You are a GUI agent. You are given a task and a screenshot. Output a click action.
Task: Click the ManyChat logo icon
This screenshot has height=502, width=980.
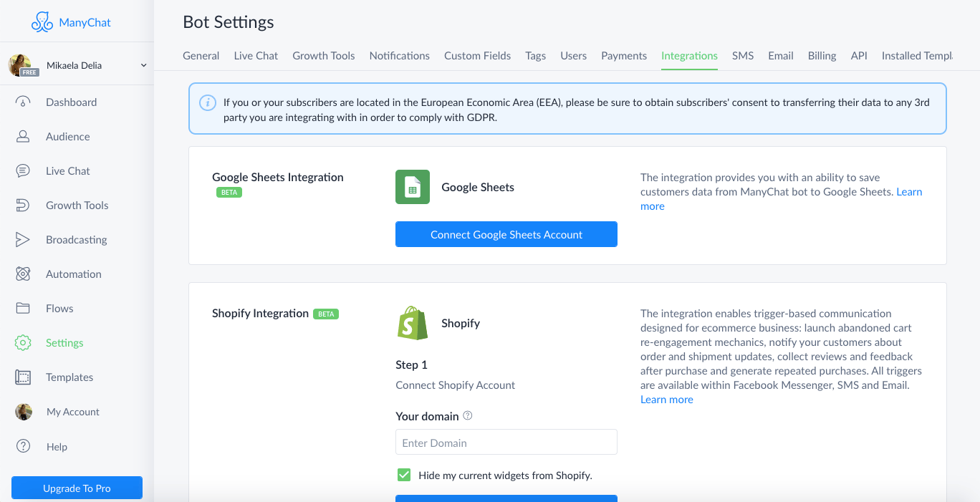pos(42,22)
